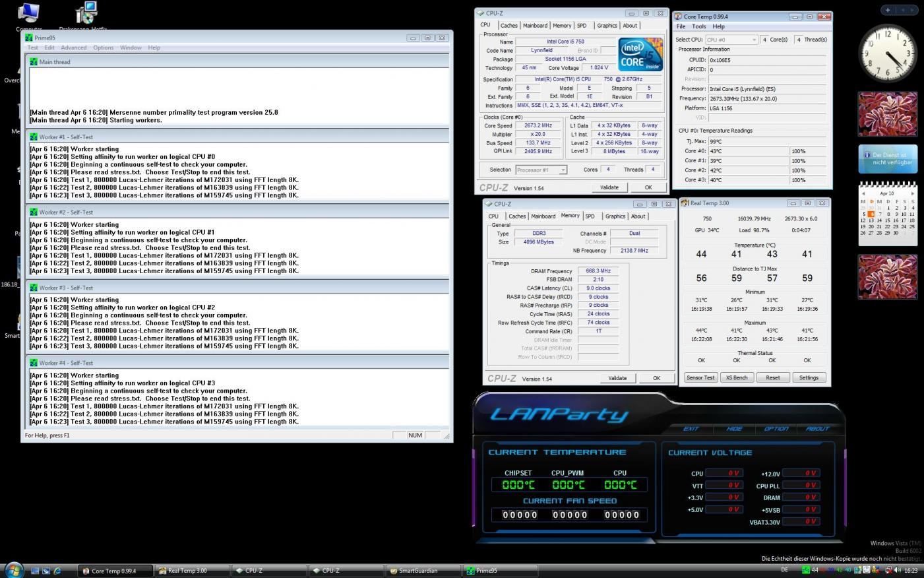Open the Test menu in Prime95
The image size is (924, 578).
[32, 48]
